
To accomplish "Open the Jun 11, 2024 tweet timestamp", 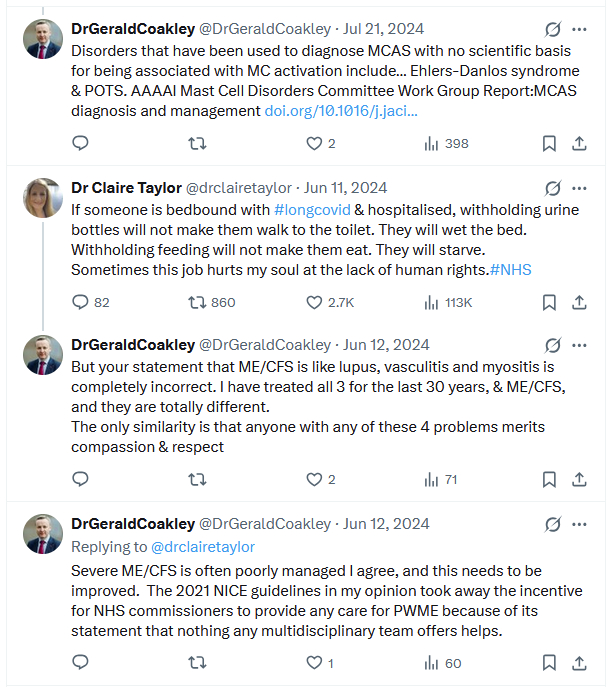I will click(x=345, y=187).
